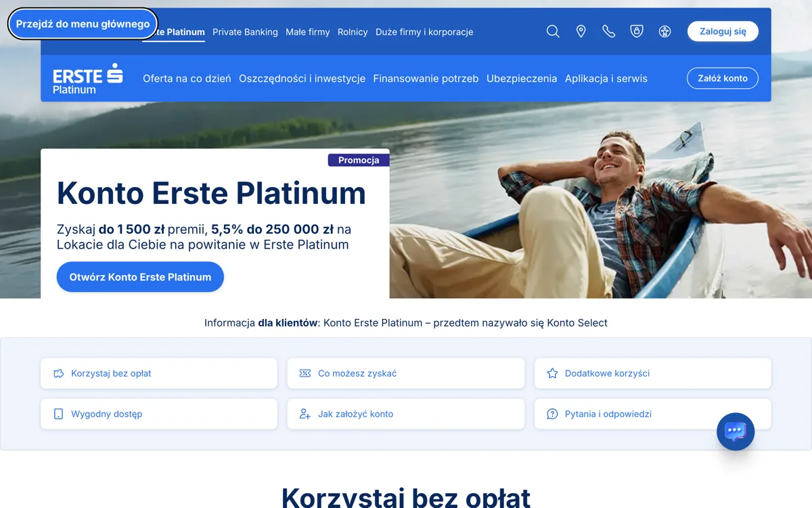Open the Aplikacja i serwis menu
Screen dimensions: 812x508
606,79
